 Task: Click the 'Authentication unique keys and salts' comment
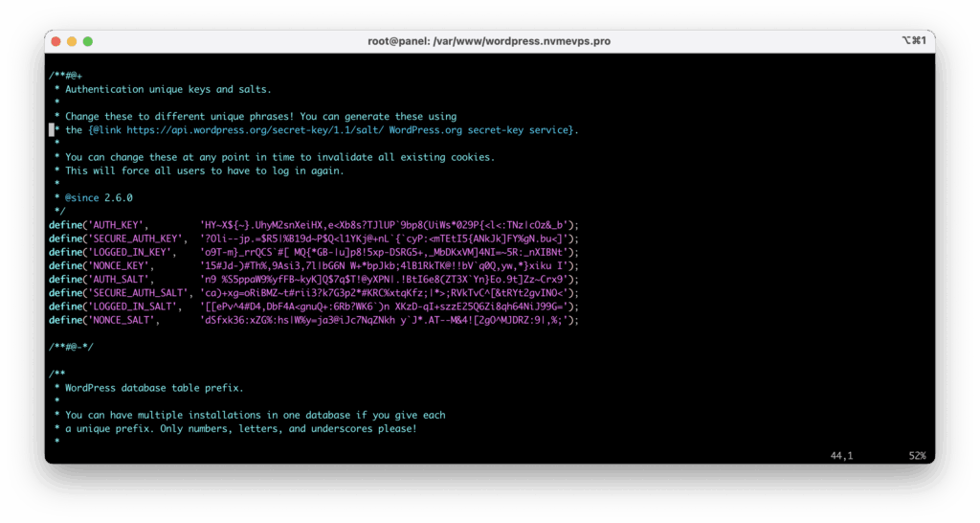[167, 89]
